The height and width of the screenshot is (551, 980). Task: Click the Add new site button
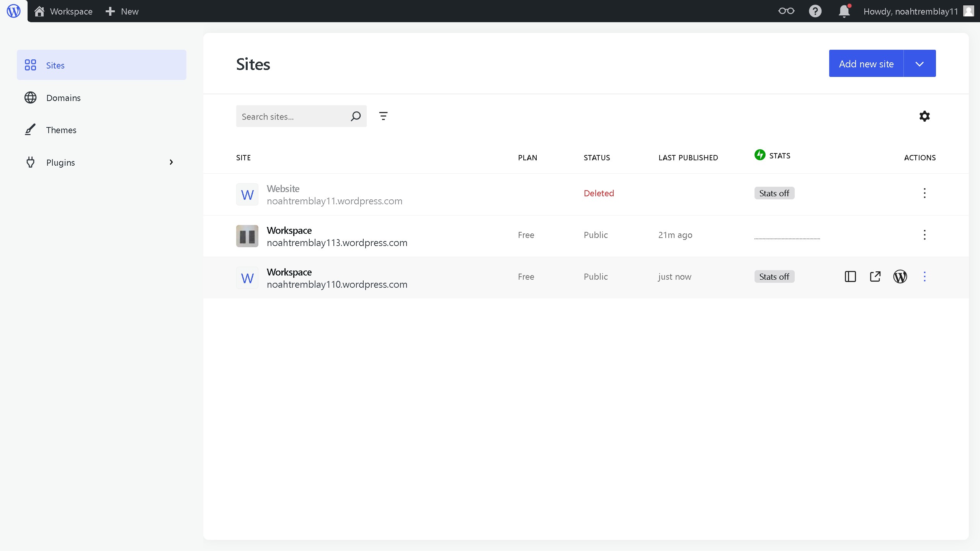(x=866, y=63)
